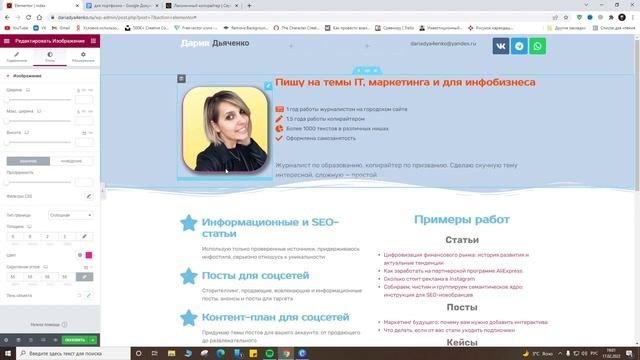The height and width of the screenshot is (360, 640).
Task: Click the border width right input
Action: (30, 236)
